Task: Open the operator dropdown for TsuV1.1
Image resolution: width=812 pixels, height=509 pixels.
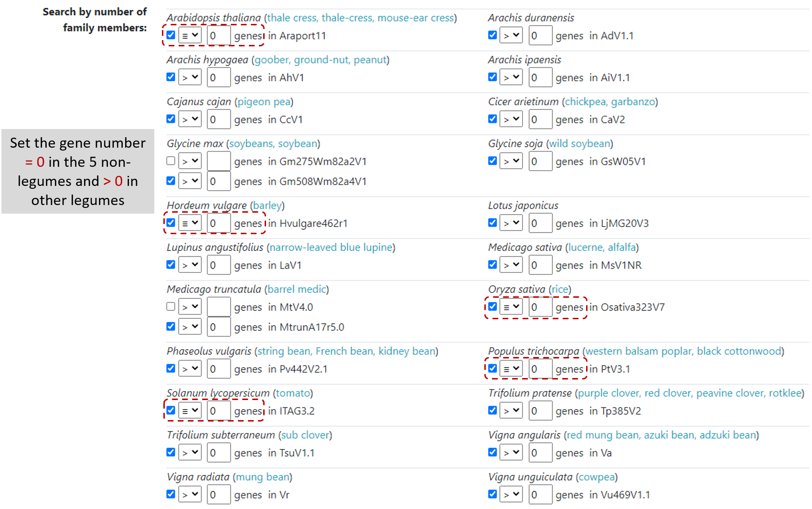Action: pos(190,453)
